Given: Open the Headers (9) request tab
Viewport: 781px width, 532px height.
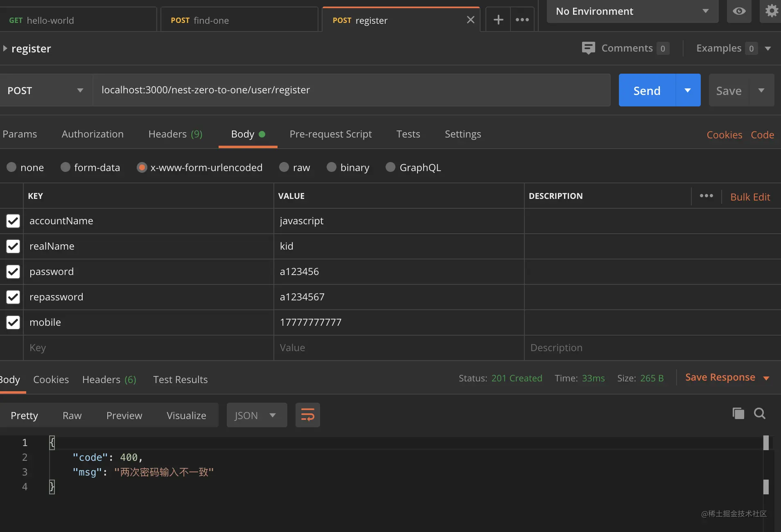Looking at the screenshot, I should pos(175,134).
